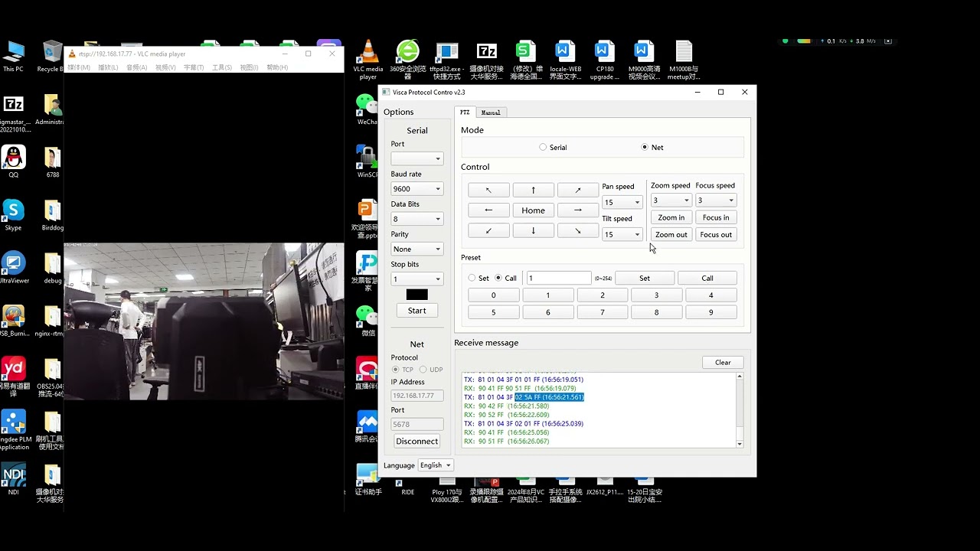Open M1000B text file desktop icon
Viewport: 980px width, 551px height.
point(684,60)
